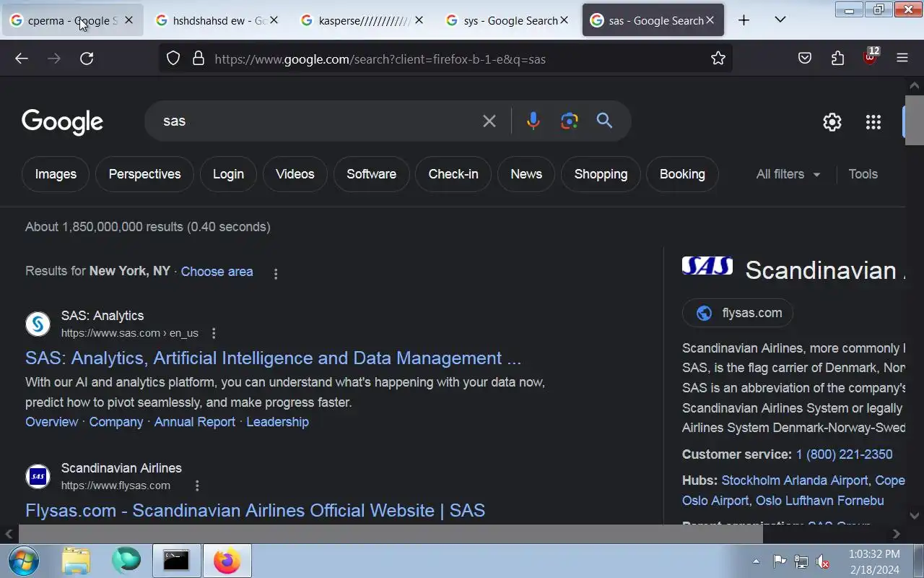Click Choose area link
The image size is (924, 578).
(x=217, y=272)
